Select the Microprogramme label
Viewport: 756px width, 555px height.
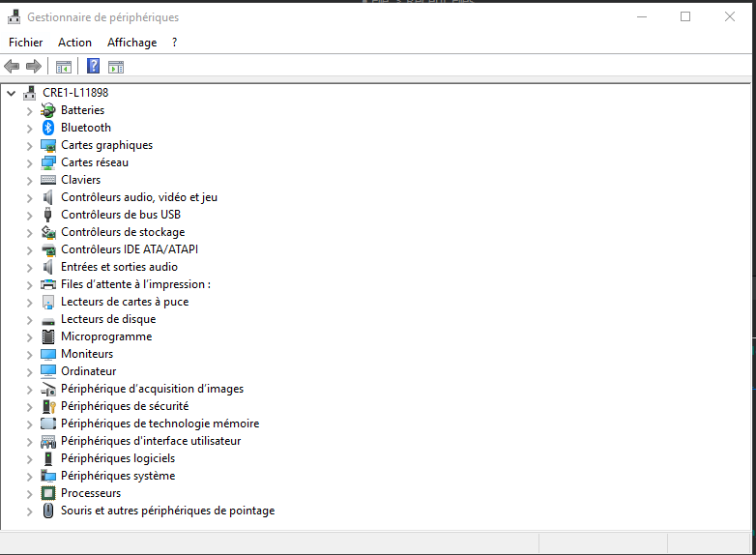pos(106,336)
